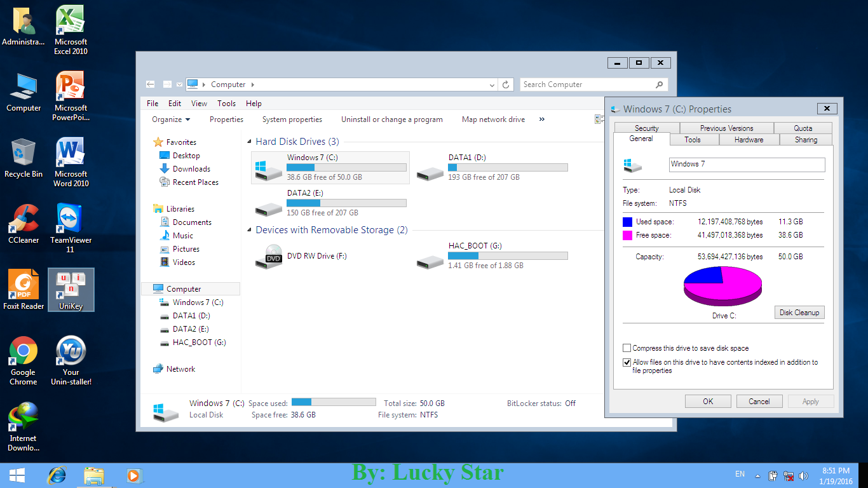Click the Search Computer box
Image resolution: width=868 pixels, height=488 pixels.
pyautogui.click(x=594, y=85)
